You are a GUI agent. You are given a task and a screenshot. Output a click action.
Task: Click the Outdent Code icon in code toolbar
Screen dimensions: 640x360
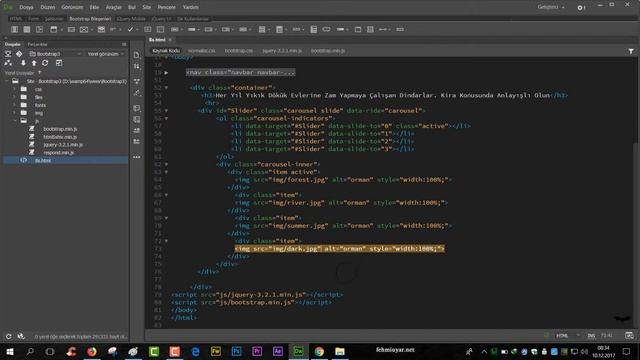pyautogui.click(x=137, y=141)
